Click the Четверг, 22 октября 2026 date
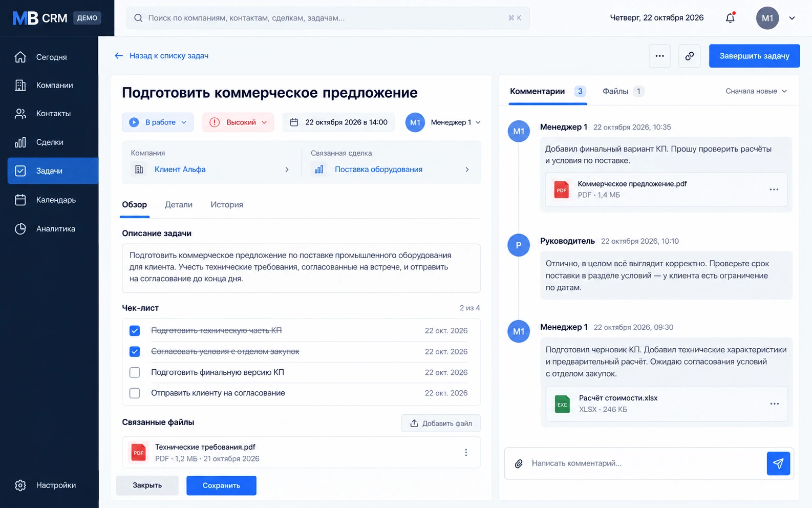Viewport: 812px width, 508px height. point(657,18)
